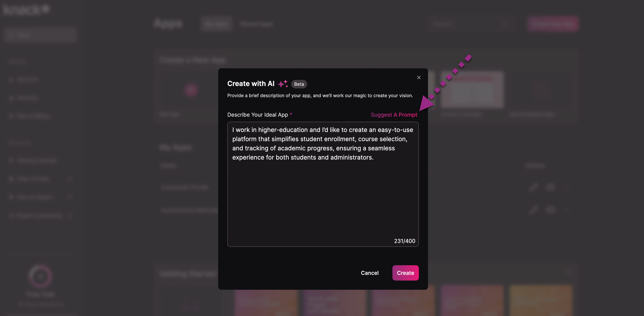Click the pink sparkles AI icon
The height and width of the screenshot is (316, 644).
point(283,84)
